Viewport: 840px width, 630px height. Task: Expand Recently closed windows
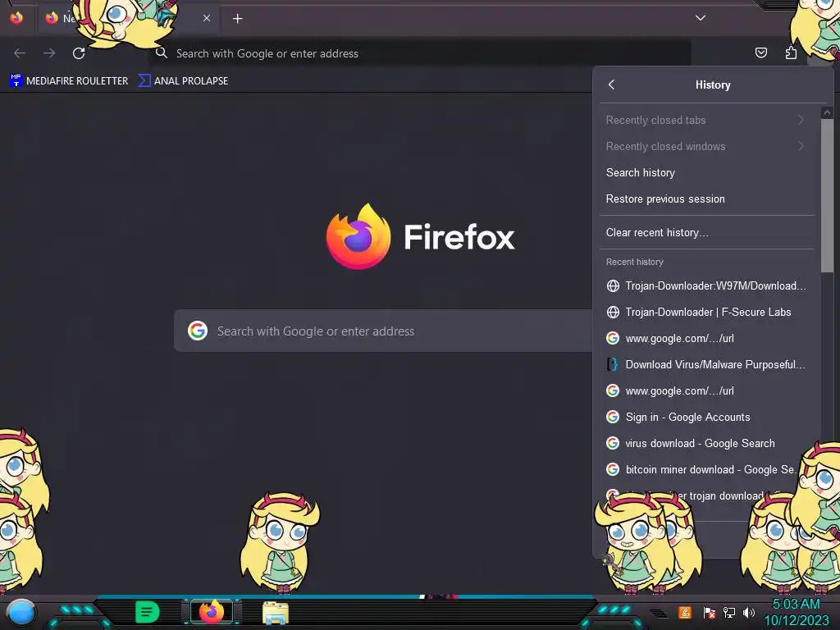(x=706, y=146)
